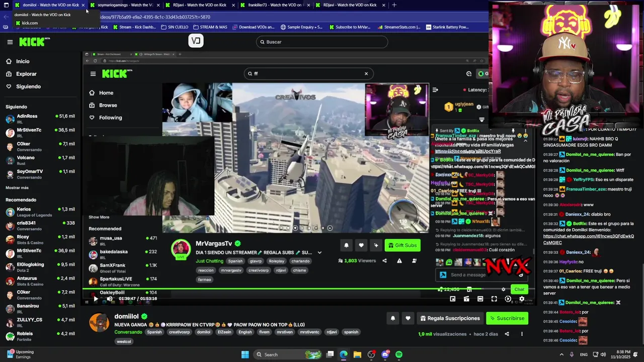Open ElGlogloking recommended channel
Image resolution: width=644 pixels, height=362 pixels.
point(40,267)
